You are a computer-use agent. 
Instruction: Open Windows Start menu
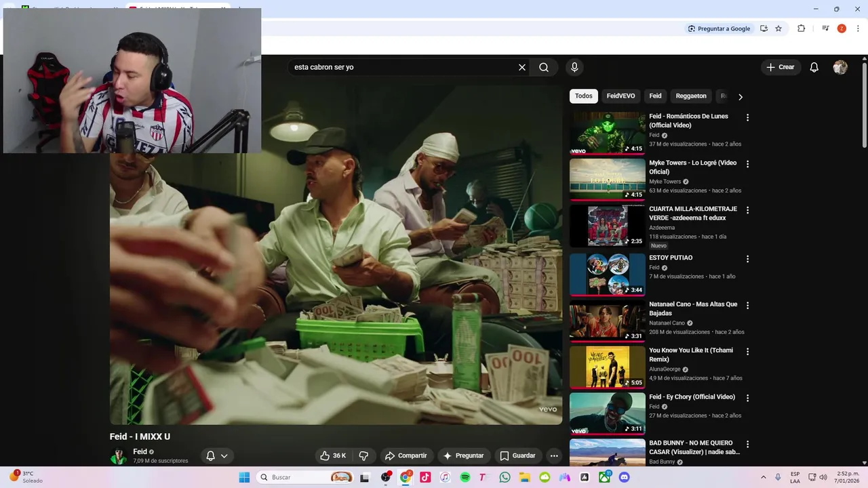244,477
